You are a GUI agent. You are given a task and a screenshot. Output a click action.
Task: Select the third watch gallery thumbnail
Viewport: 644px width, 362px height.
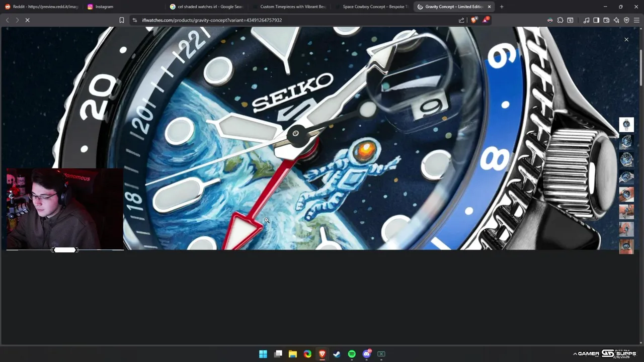(626, 159)
